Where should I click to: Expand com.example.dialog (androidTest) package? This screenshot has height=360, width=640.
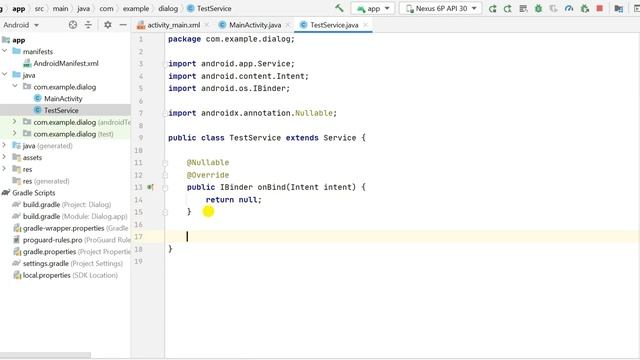[15, 122]
